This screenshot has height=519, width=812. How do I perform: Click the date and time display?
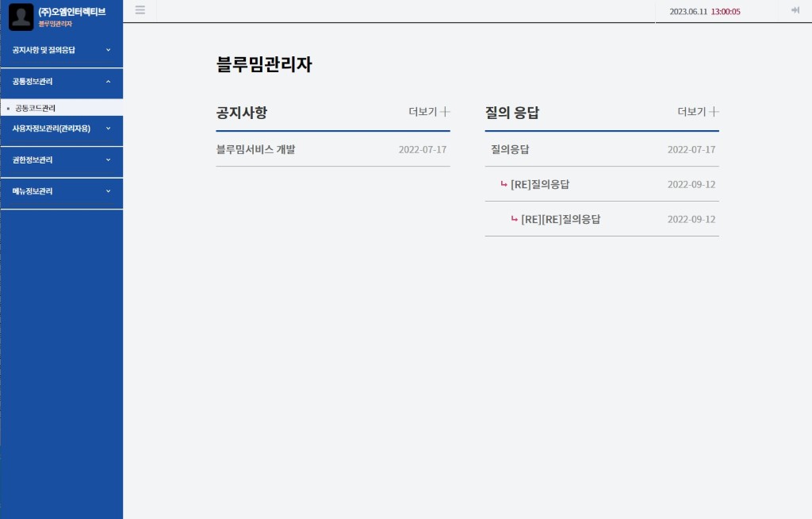click(705, 11)
